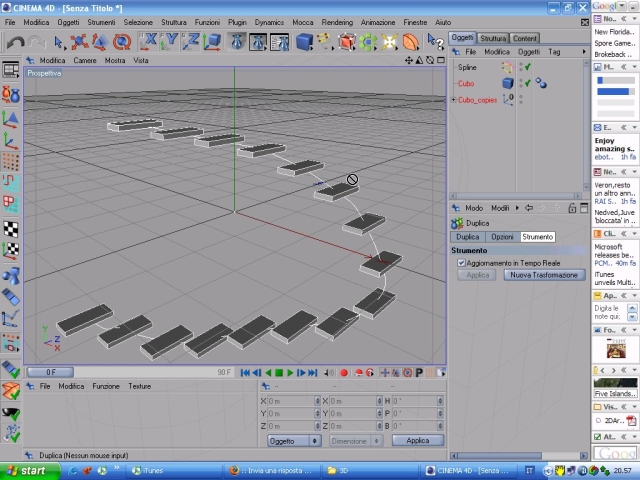Open the 3D folder taskbar item
Image resolution: width=640 pixels, height=480 pixels.
click(369, 471)
